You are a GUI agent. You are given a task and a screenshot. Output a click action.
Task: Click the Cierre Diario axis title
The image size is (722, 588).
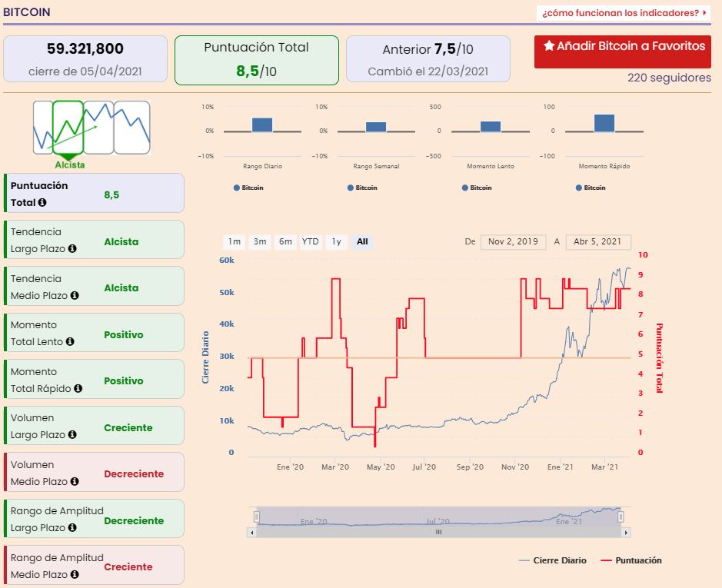coord(205,357)
